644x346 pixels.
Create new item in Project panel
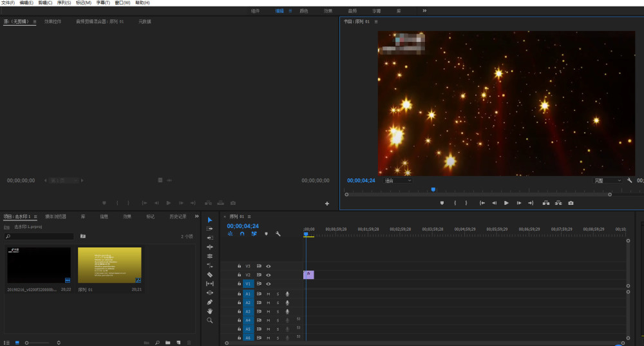point(178,342)
